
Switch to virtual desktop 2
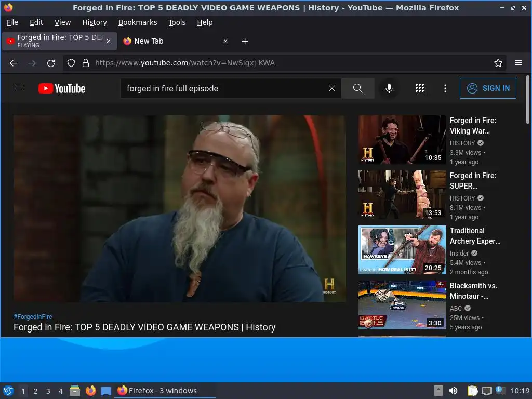point(36,391)
